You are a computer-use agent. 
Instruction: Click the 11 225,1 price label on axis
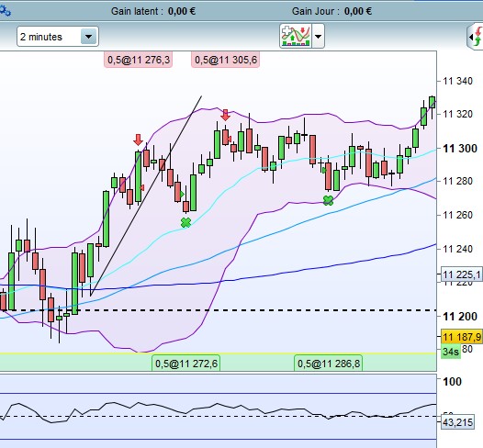[x=461, y=274]
